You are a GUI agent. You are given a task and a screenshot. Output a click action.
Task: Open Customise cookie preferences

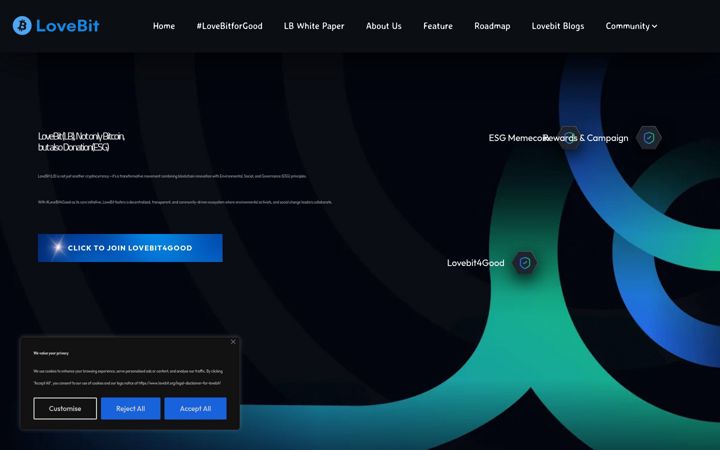65,408
